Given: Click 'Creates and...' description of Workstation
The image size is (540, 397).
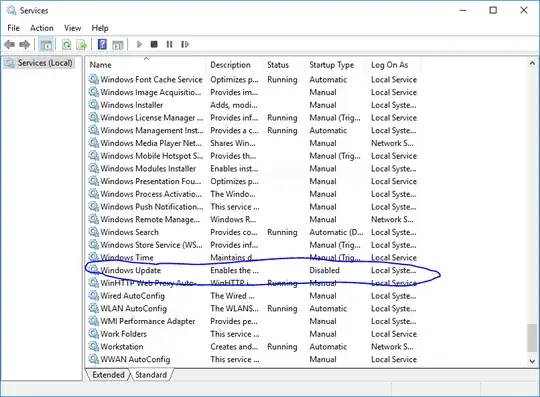Looking at the screenshot, I should 234,346.
